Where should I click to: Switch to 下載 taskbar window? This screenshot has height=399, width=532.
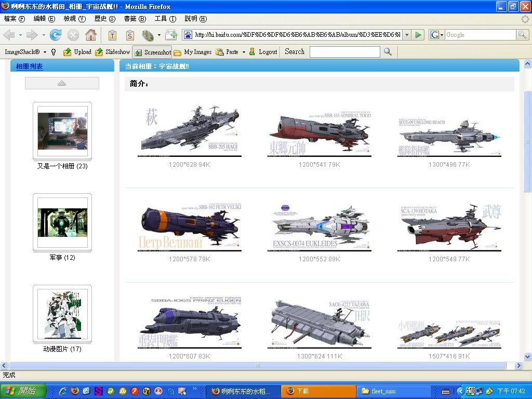[318, 391]
